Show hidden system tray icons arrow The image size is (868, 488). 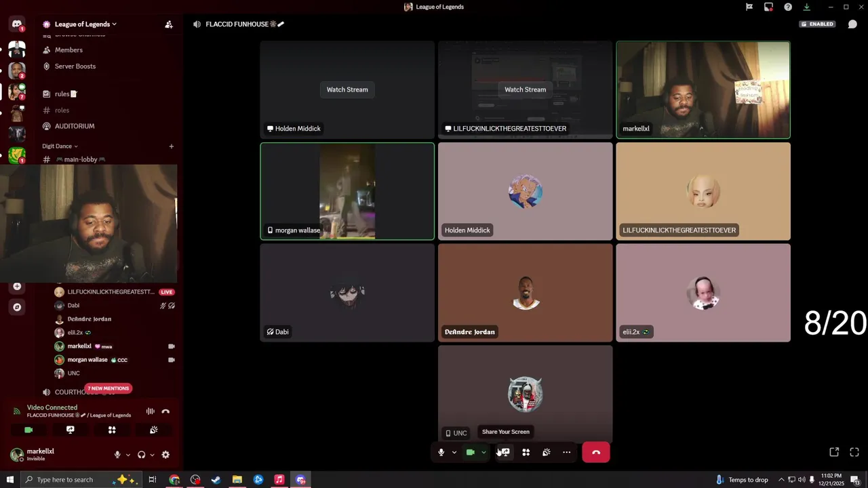click(781, 480)
